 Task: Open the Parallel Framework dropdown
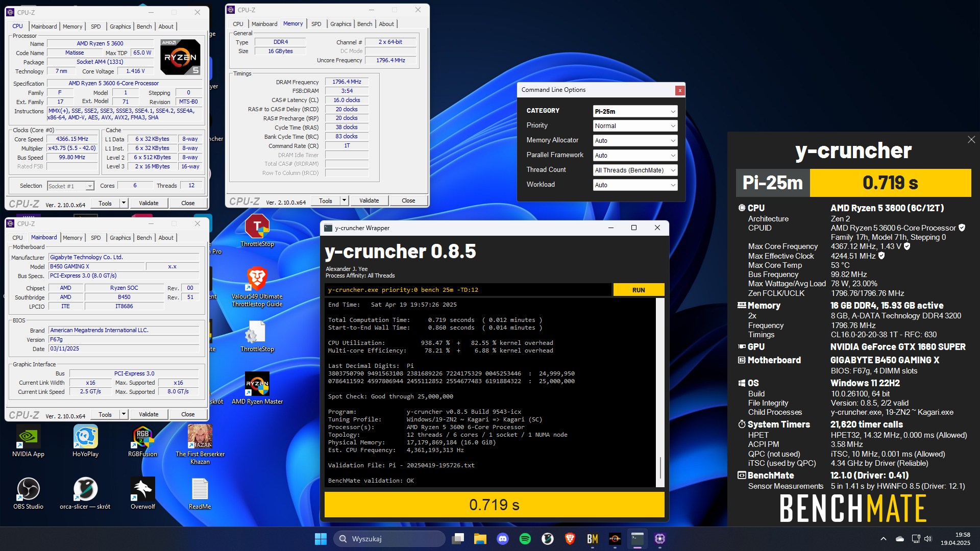click(x=635, y=156)
